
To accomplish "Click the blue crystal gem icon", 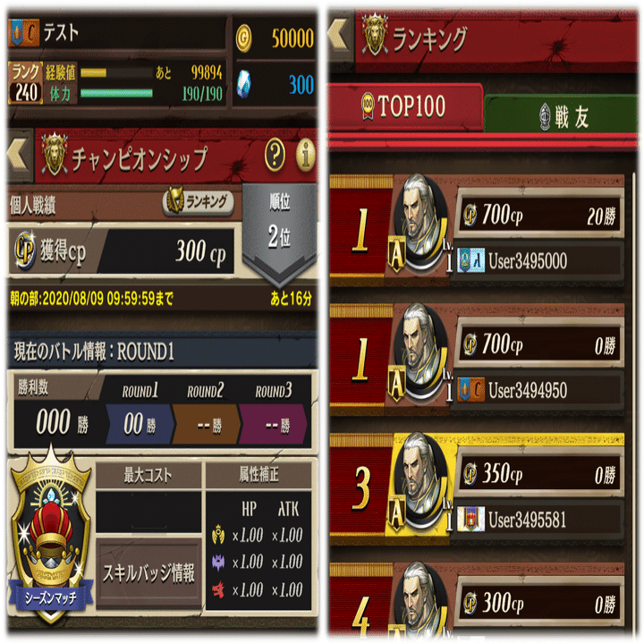I will pyautogui.click(x=244, y=84).
